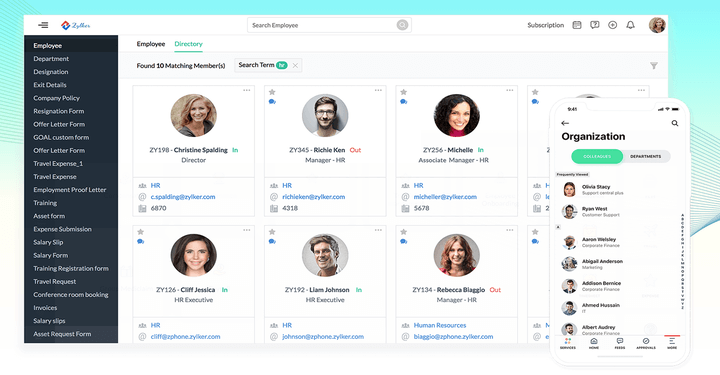This screenshot has width=720, height=375.
Task: Open the help chat icon in header
Action: [595, 25]
